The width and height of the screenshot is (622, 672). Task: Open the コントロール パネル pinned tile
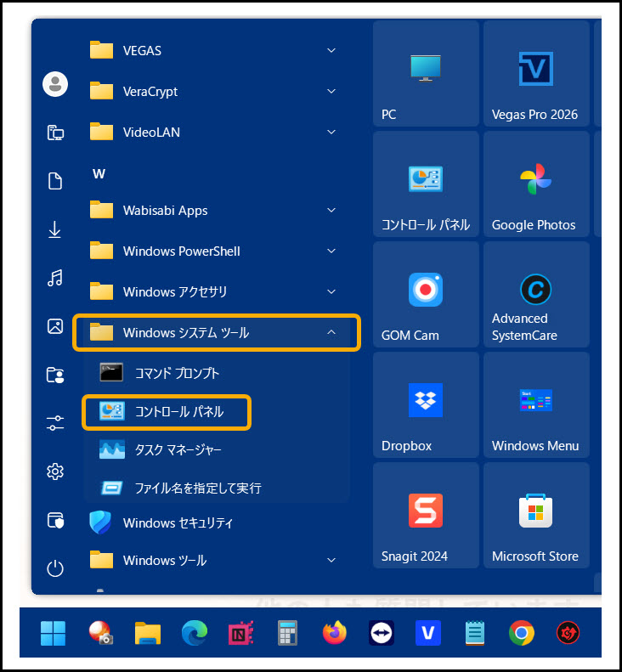426,184
